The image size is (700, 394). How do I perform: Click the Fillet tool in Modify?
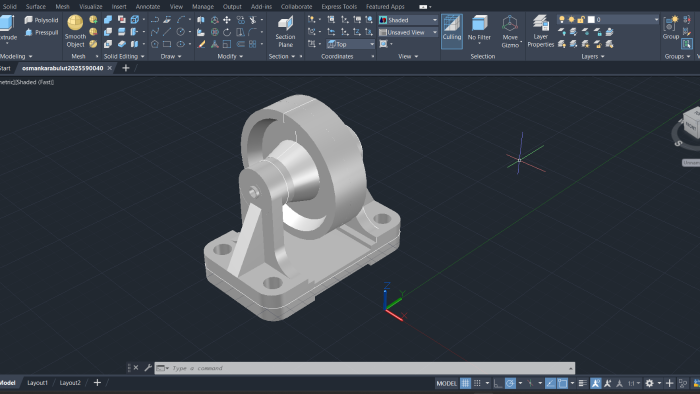(253, 32)
